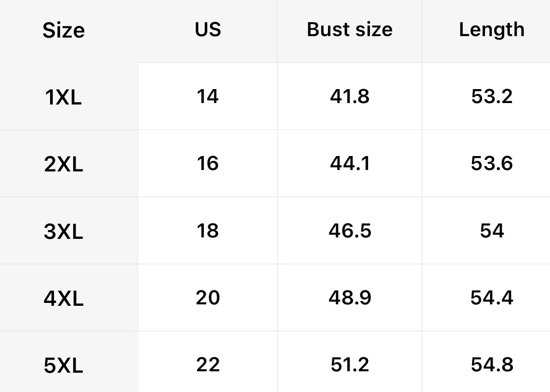Click the 5XL size label
Viewport: 550px width, 392px height.
coord(64,366)
